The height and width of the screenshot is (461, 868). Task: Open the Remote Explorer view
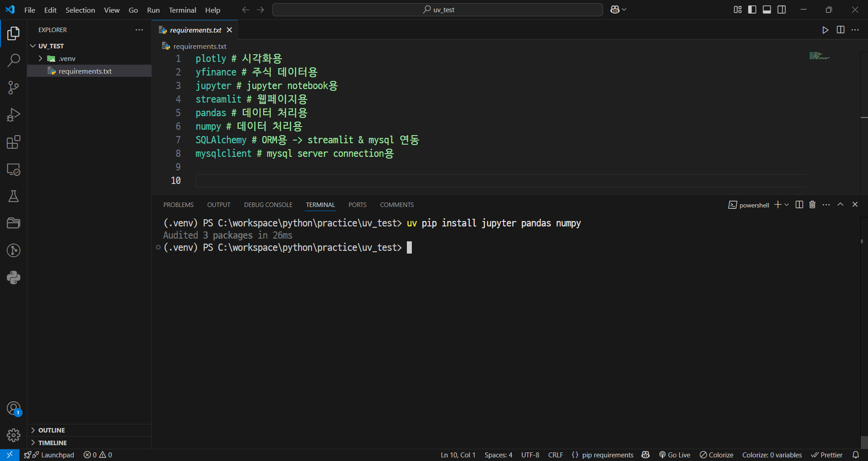14,169
